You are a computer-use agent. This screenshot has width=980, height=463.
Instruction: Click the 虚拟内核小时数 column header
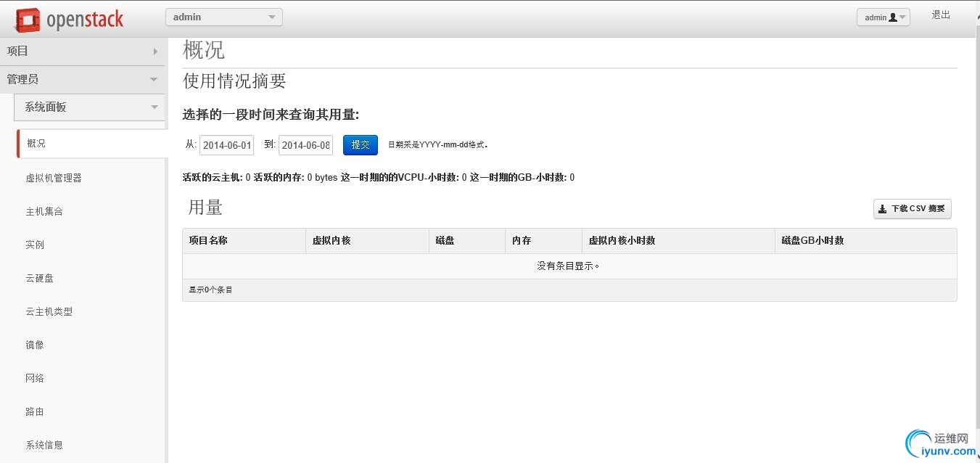tap(678, 241)
